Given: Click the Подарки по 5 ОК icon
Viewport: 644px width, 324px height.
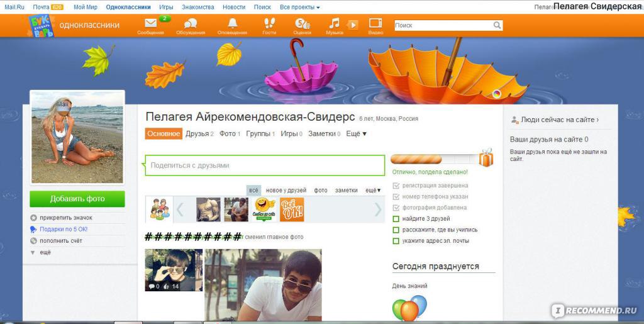Looking at the screenshot, I should [34, 229].
